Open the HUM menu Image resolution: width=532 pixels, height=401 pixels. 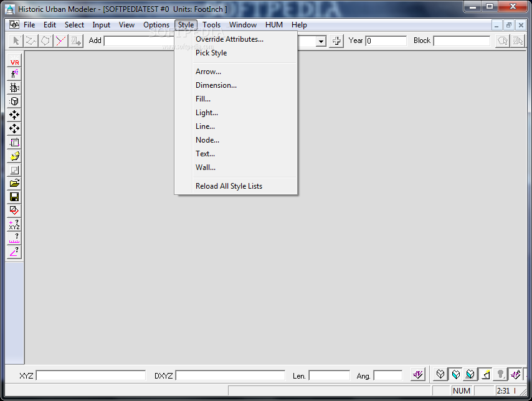(x=274, y=25)
